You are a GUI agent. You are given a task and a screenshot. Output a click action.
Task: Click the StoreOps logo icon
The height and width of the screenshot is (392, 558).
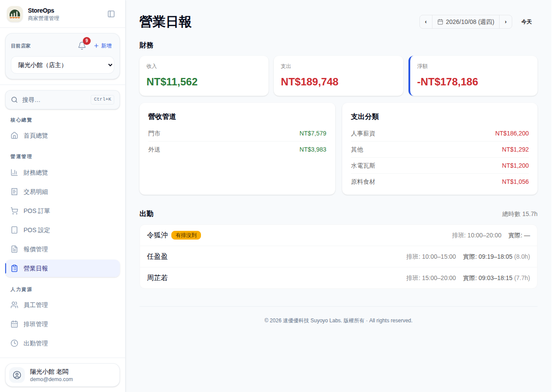(15, 14)
